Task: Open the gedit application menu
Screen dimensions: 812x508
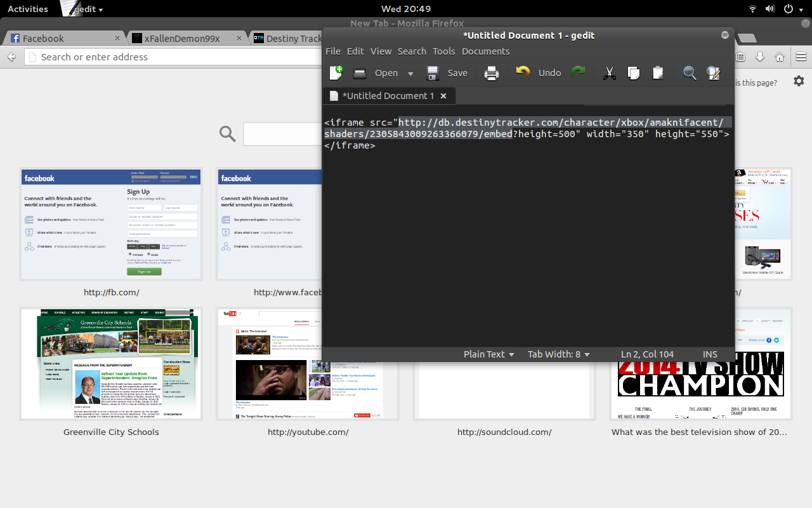Action: tap(82, 9)
